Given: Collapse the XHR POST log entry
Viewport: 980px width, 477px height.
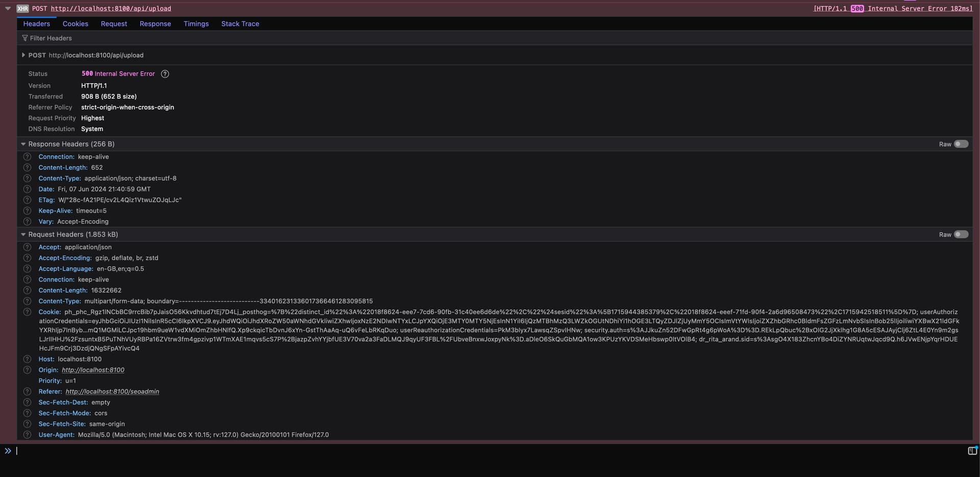Looking at the screenshot, I should point(8,9).
